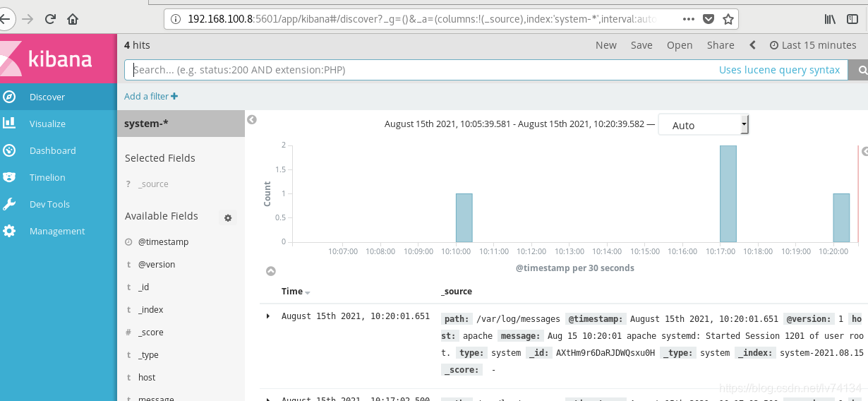The height and width of the screenshot is (401, 868).
Task: Click Share in the top menu
Action: [x=721, y=45]
